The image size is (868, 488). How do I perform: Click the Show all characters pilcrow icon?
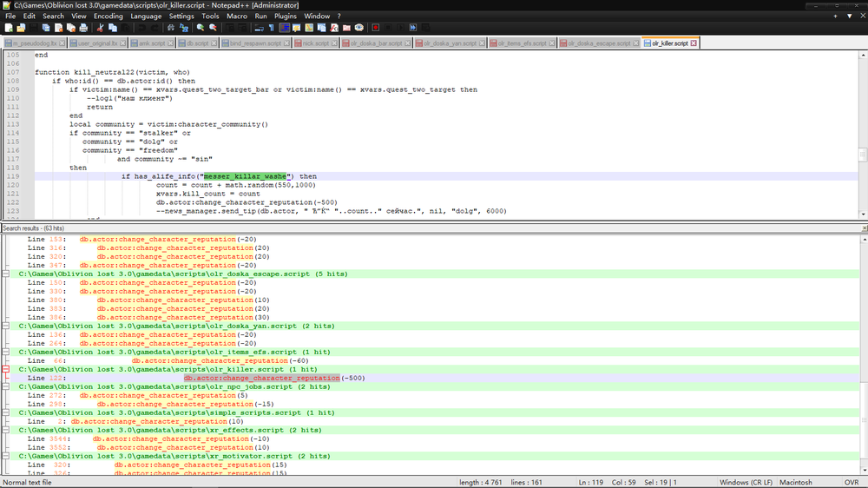pos(272,28)
